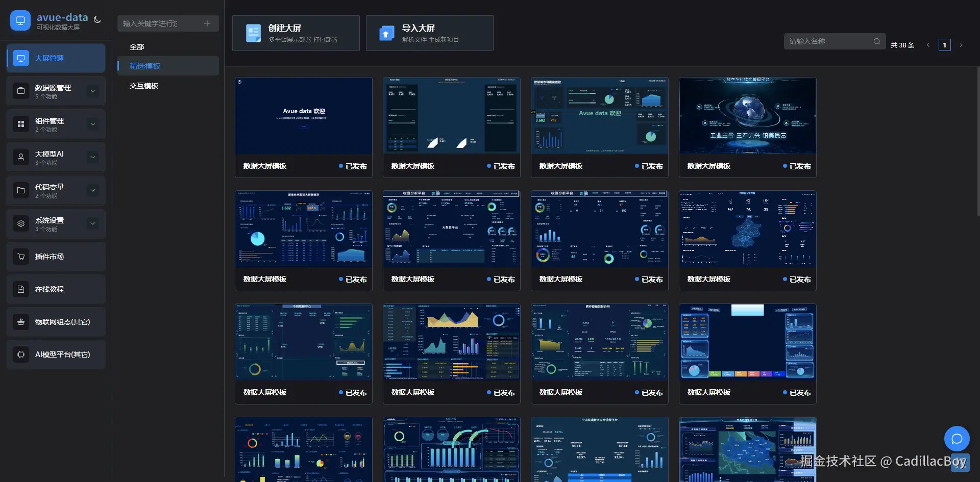Switch to the 交互模板 category
Viewport: 980px width, 482px height.
pos(144,86)
